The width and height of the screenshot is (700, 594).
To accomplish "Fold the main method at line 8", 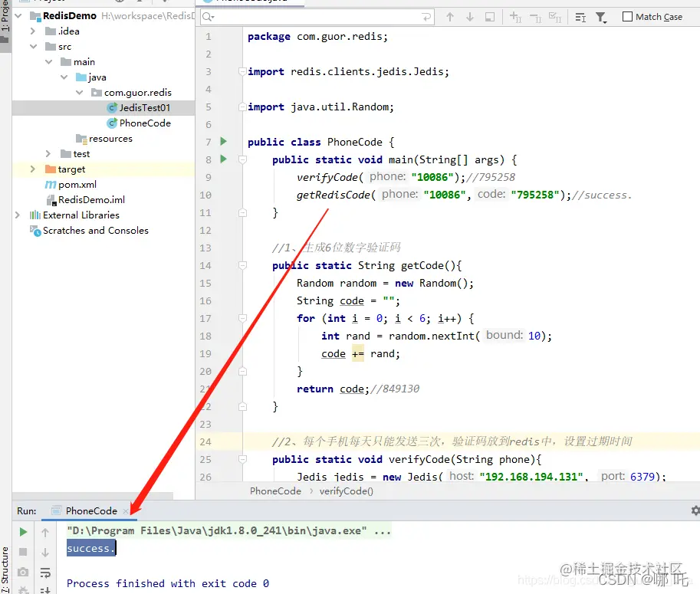I will pos(242,159).
